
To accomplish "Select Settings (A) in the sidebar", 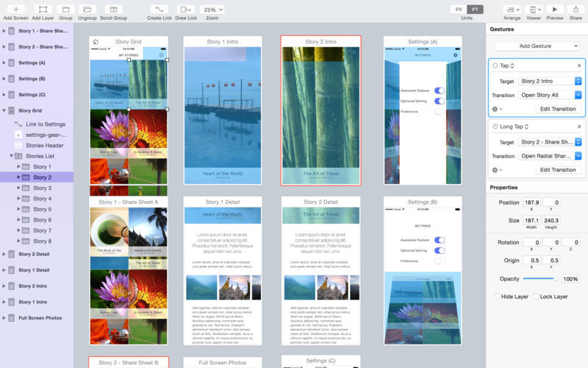I will (x=32, y=63).
